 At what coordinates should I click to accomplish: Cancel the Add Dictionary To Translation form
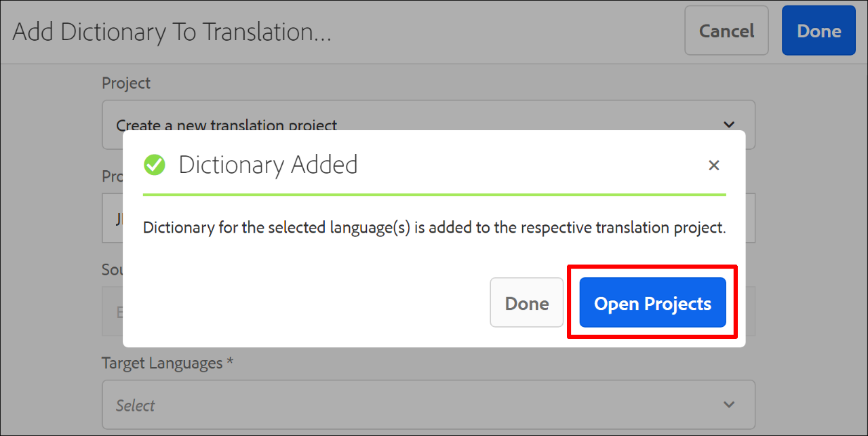(x=726, y=31)
